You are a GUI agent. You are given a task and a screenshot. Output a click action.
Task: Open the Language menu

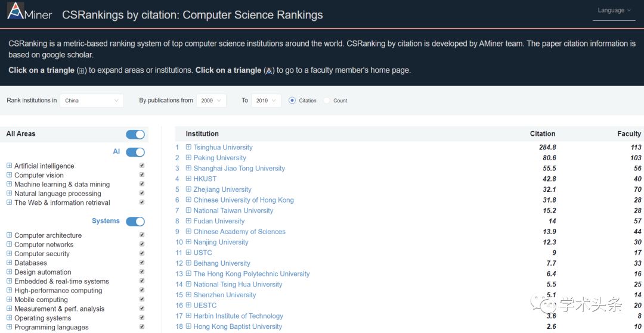614,11
